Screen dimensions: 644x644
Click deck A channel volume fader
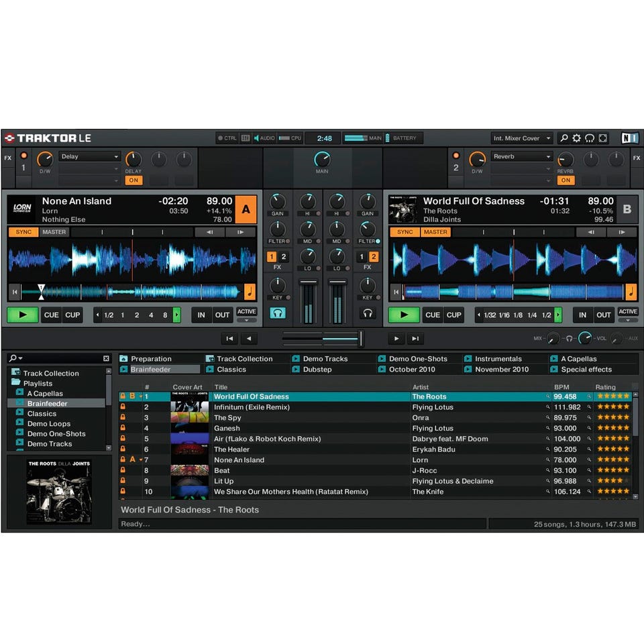click(308, 282)
